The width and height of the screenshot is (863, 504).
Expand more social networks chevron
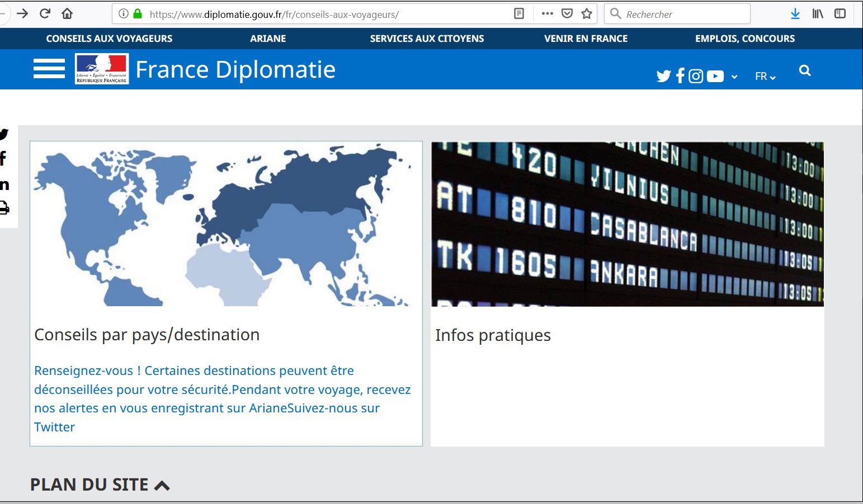(x=734, y=77)
